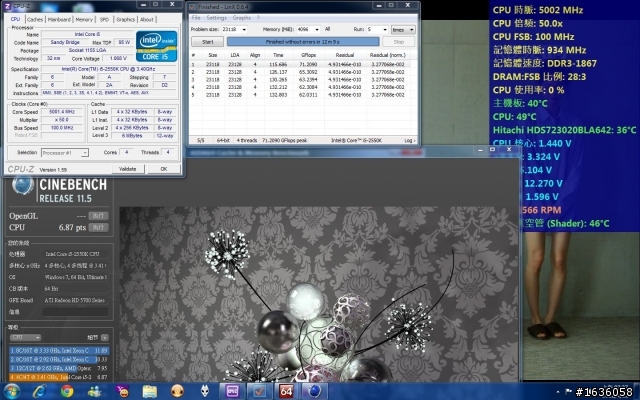Expand the Memory (MiB) dropdown in LinX
The height and width of the screenshot is (400, 640).
tap(317, 29)
